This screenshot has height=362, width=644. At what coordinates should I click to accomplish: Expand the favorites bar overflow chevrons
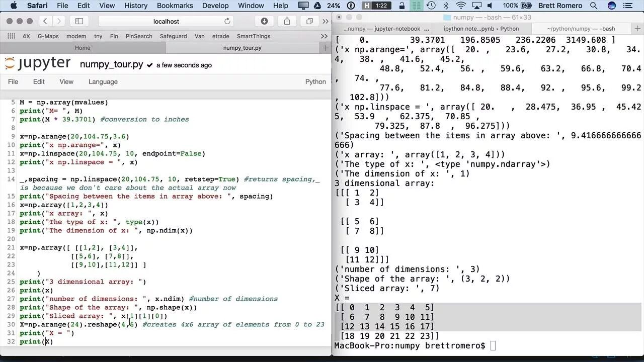[324, 36]
